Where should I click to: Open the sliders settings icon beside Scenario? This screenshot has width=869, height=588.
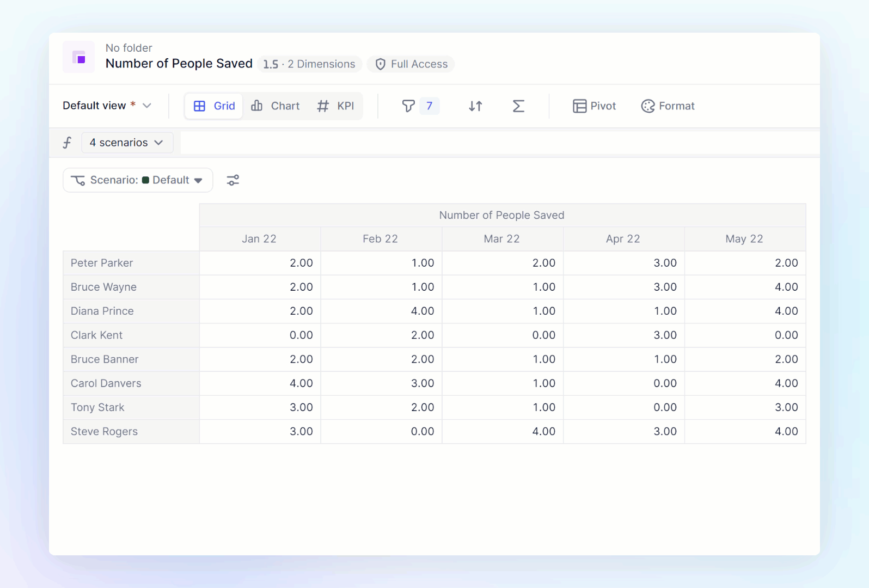(x=233, y=180)
